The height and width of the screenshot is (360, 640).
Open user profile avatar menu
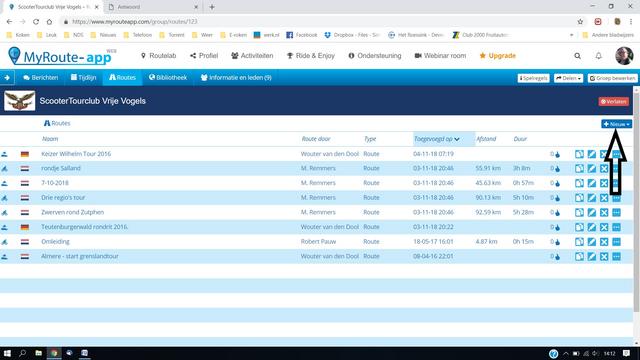[624, 56]
